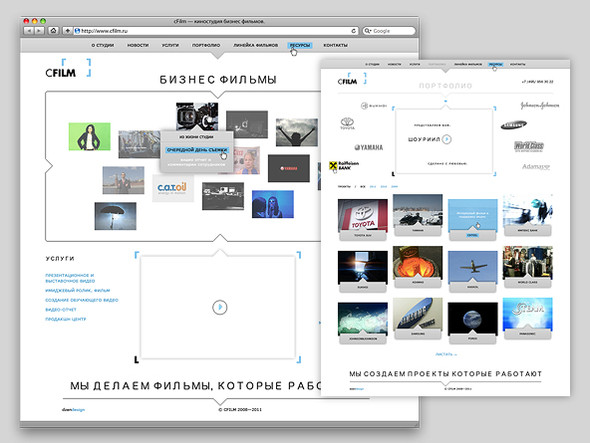
Task: Open the c.a.r.oil video thumbnail
Action: (x=172, y=188)
